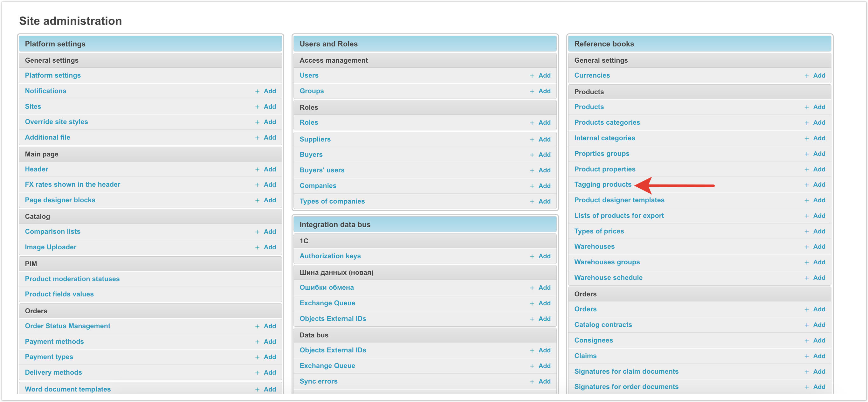868x402 pixels.
Task: Open the Platform settings link
Action: [52, 75]
